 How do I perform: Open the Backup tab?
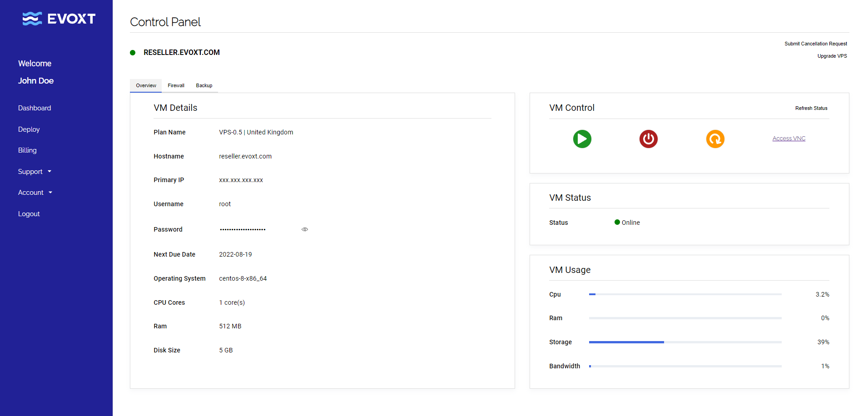tap(204, 85)
